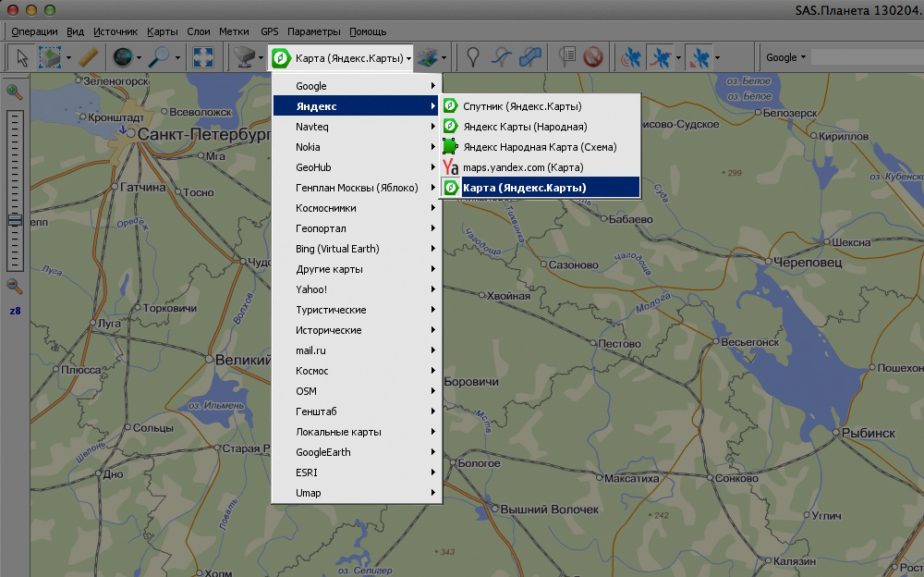Open the placemark manager list icon
Screen dimensions: 924x577
[566, 57]
